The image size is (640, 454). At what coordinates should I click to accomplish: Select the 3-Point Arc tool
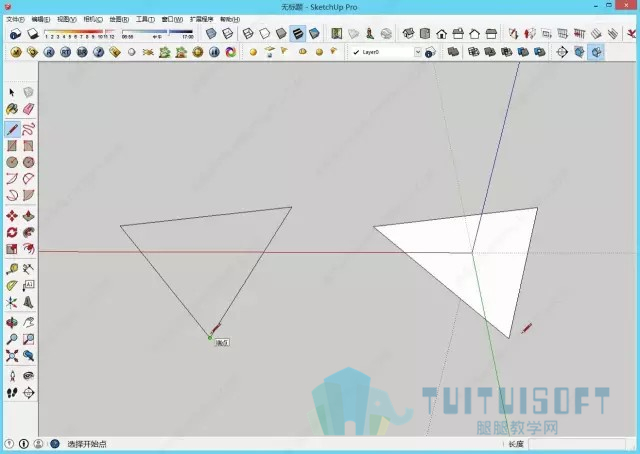(x=12, y=195)
